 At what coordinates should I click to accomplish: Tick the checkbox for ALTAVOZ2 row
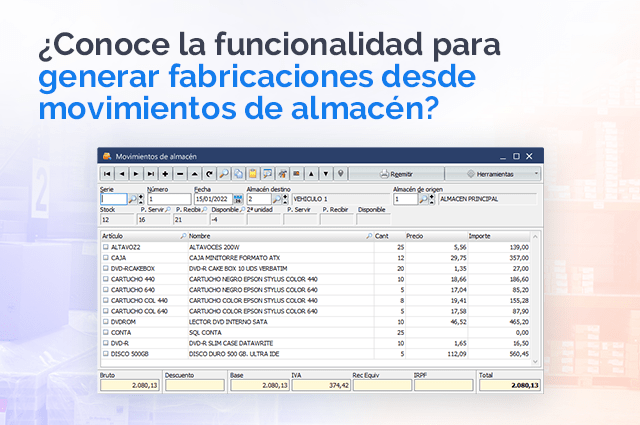pyautogui.click(x=106, y=246)
